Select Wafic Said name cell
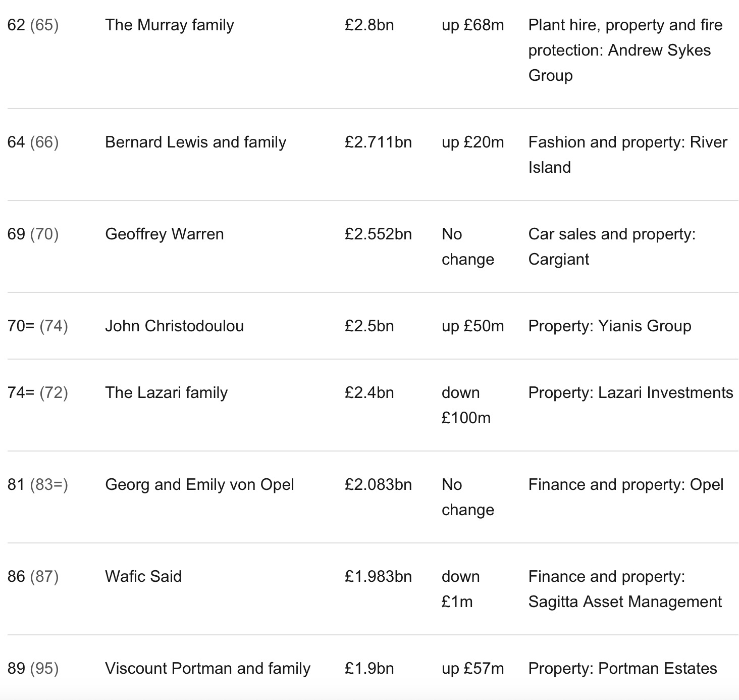Viewport: 739px width, 700px height. coord(143,577)
